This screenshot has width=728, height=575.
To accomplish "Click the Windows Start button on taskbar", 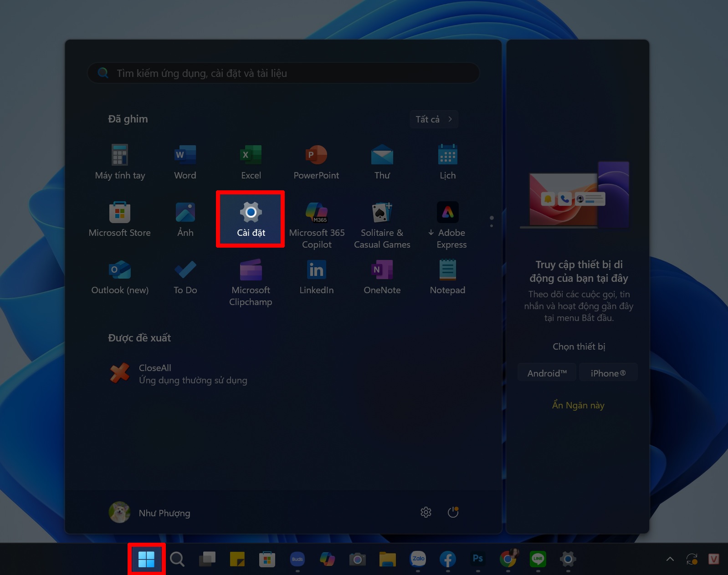I will point(146,559).
